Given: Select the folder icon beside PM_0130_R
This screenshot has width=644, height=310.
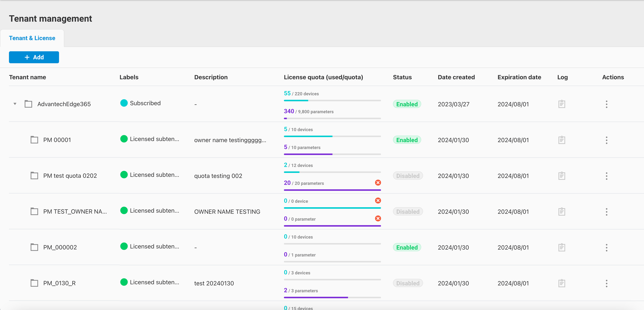Looking at the screenshot, I should (x=34, y=283).
